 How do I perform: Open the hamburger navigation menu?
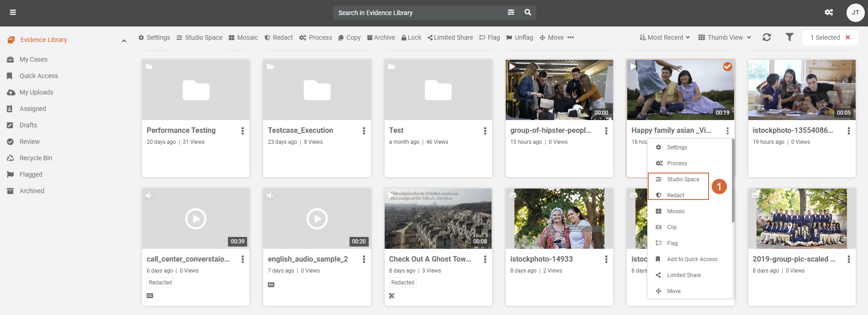coord(13,12)
